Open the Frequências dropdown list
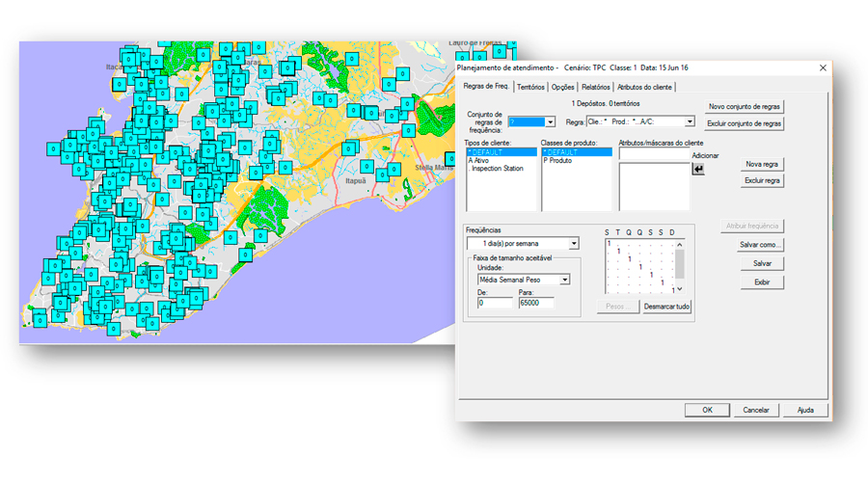The image size is (868, 482). 573,244
